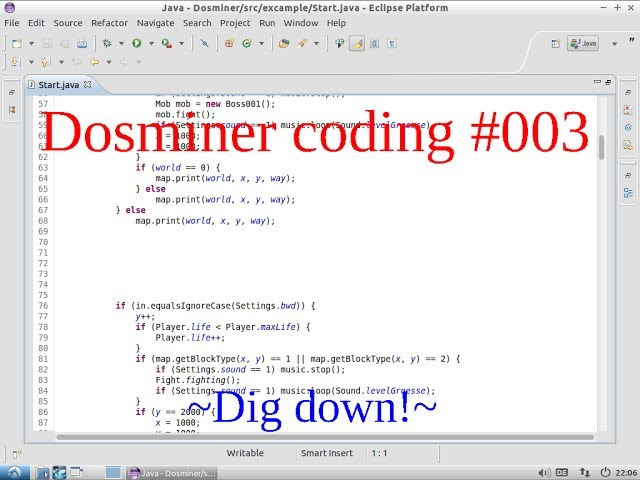Open the Navigate menu

156,23
